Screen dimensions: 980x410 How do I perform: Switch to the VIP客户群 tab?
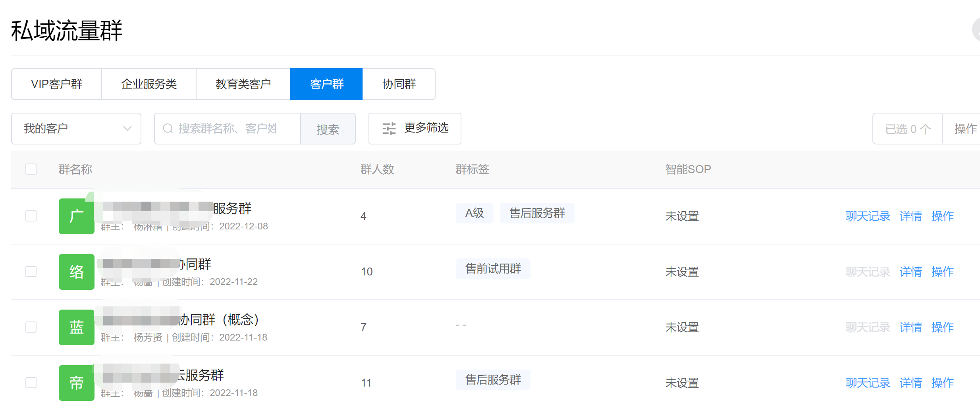pos(57,84)
